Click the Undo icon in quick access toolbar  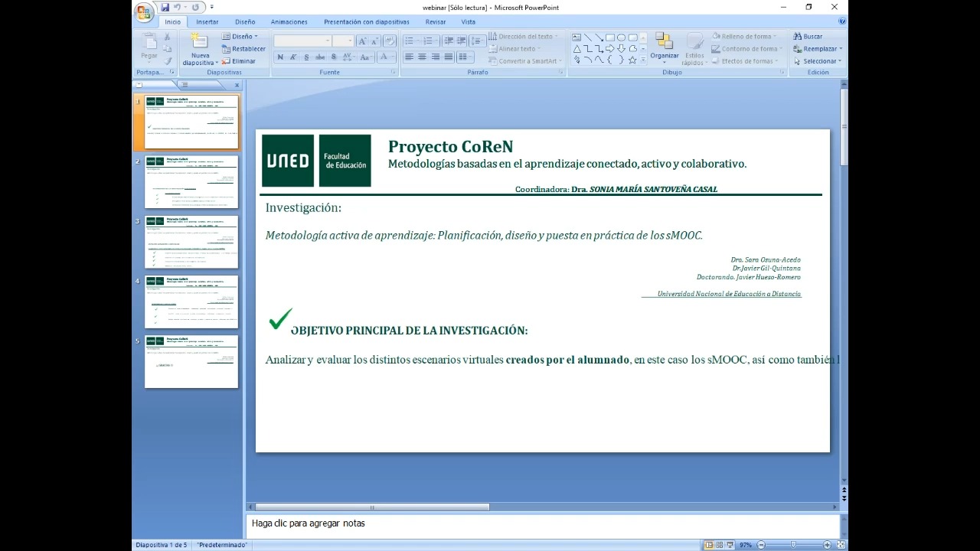pyautogui.click(x=177, y=8)
